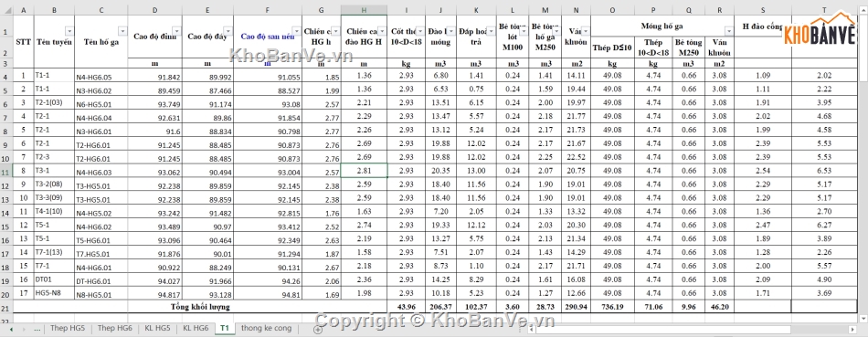Screen dimensions: 868x337
Task: Click cell DT01 in Tên tuyến column
Action: point(54,279)
